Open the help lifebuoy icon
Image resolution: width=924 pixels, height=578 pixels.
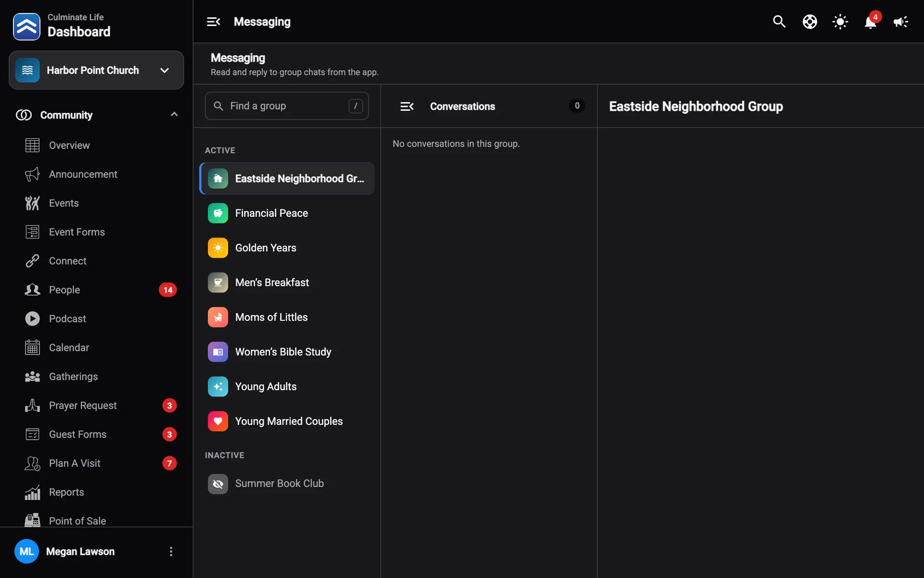coord(810,22)
